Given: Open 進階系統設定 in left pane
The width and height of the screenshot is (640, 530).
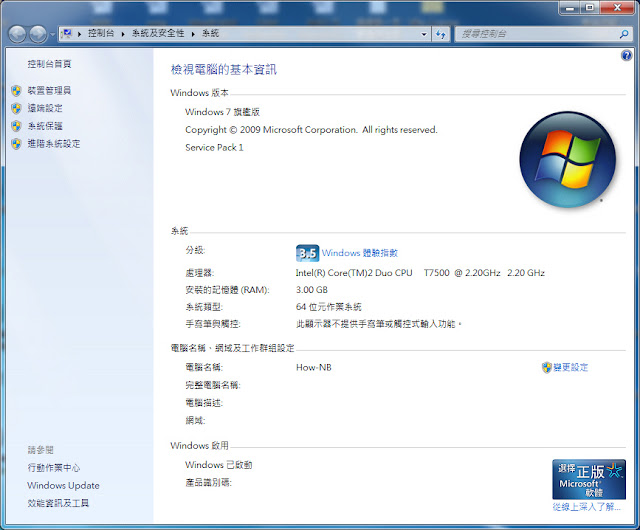Looking at the screenshot, I should coord(54,144).
